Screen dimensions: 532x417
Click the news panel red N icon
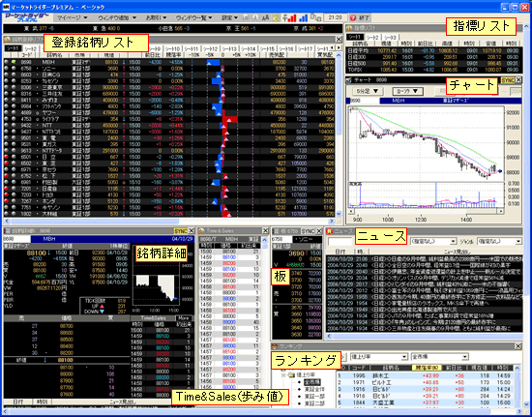pos(329,231)
